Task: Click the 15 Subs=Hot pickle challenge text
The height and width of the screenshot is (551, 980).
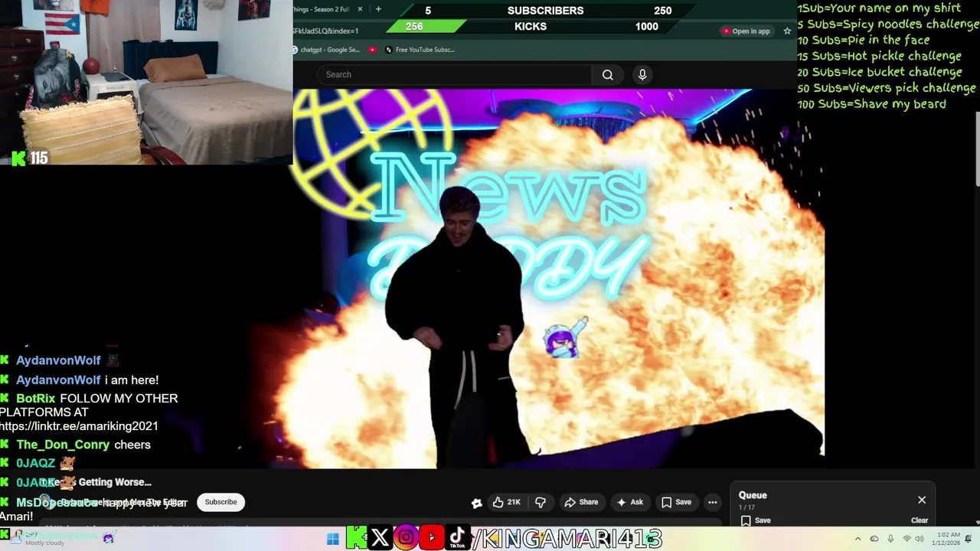Action: 879,56
